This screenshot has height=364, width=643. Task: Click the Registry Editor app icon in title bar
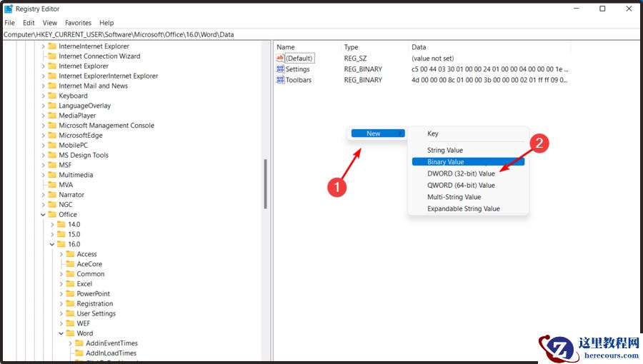(x=9, y=9)
